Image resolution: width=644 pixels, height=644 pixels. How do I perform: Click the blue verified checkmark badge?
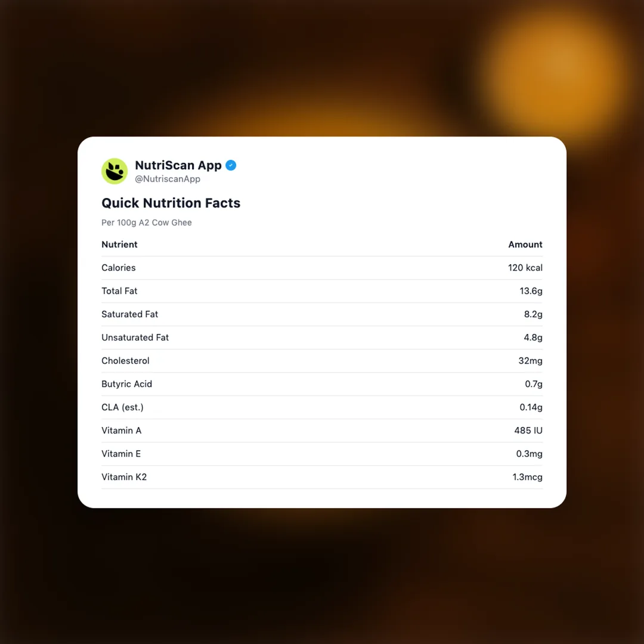[x=231, y=165]
